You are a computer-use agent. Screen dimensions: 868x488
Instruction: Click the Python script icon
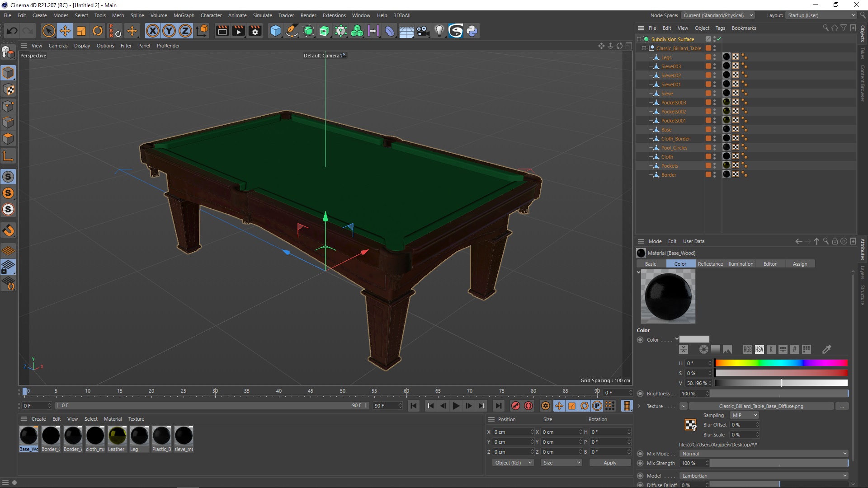[472, 31]
